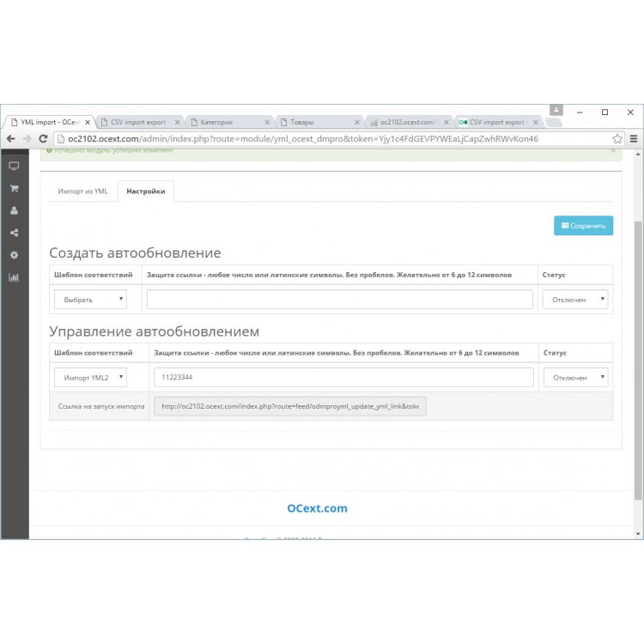Click the Создать автообновление heading
Screen dimensions: 644x644
click(135, 253)
